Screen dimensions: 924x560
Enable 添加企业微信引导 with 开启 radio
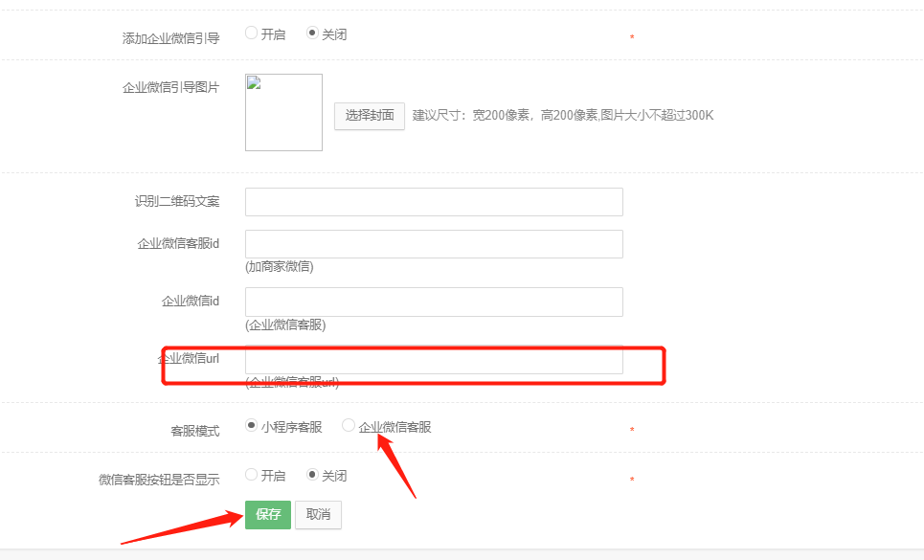(x=252, y=33)
